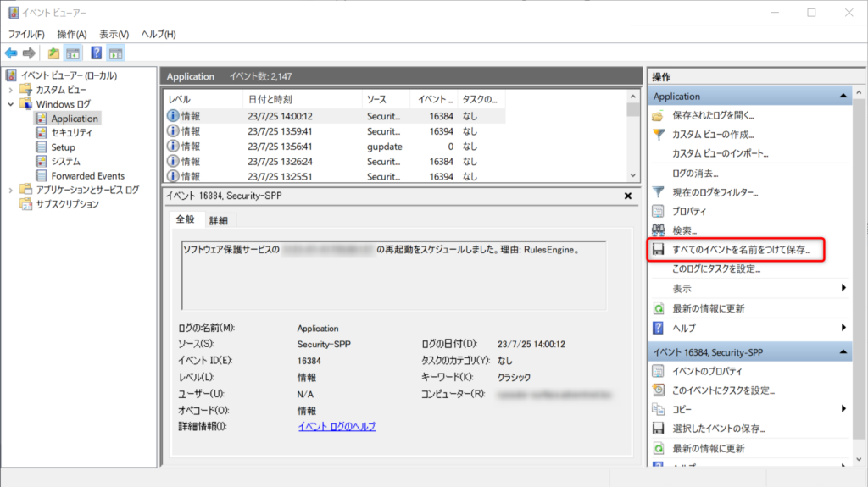This screenshot has width=868, height=487.
Task: Switch to the 詳細 tab
Action: click(219, 220)
